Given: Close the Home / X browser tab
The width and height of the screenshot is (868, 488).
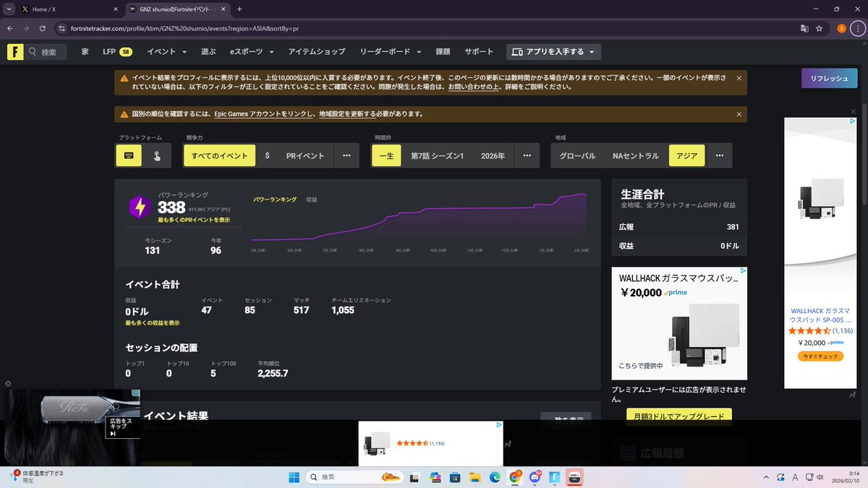Looking at the screenshot, I should (x=115, y=9).
